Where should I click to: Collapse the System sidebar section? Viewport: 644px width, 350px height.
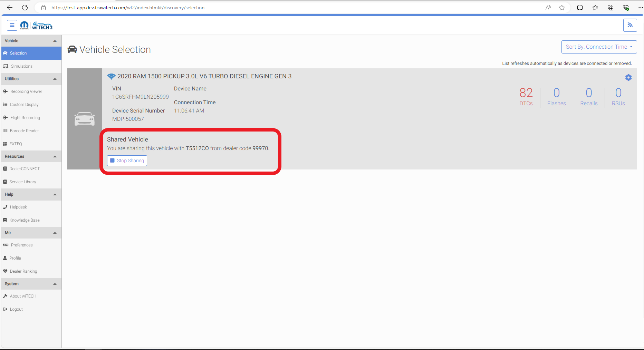[x=31, y=284]
